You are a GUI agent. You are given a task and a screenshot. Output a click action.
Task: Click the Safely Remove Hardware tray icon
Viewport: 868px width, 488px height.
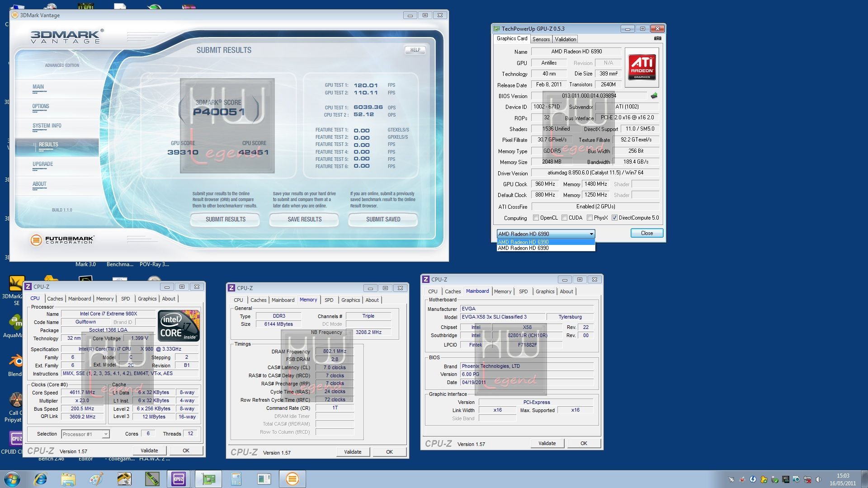click(x=774, y=479)
